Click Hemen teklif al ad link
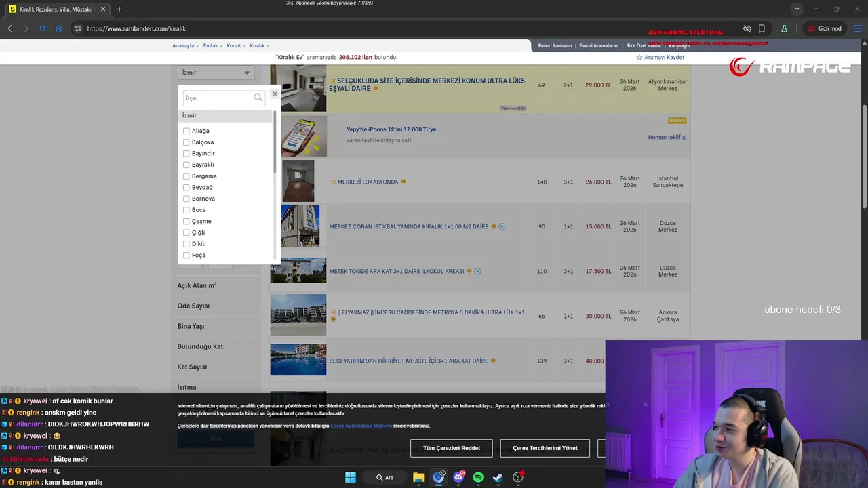The height and width of the screenshot is (488, 868). (667, 137)
